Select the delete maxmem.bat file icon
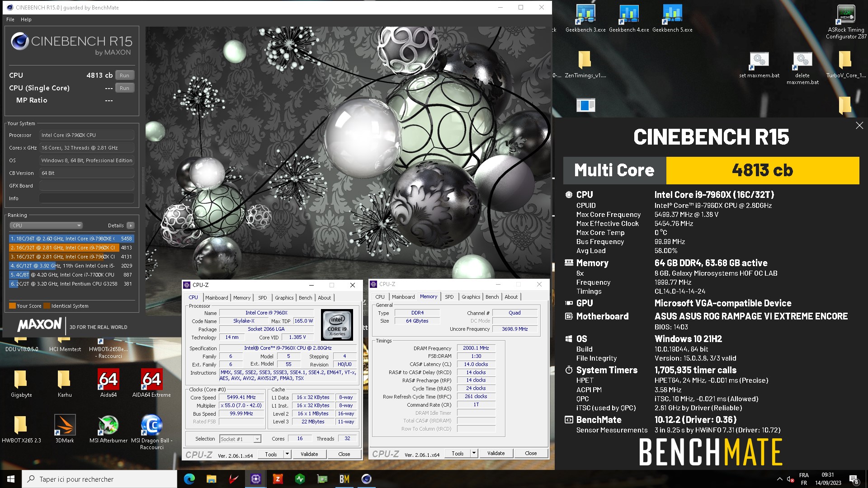Screen dimensions: 868x488 tap(802, 68)
